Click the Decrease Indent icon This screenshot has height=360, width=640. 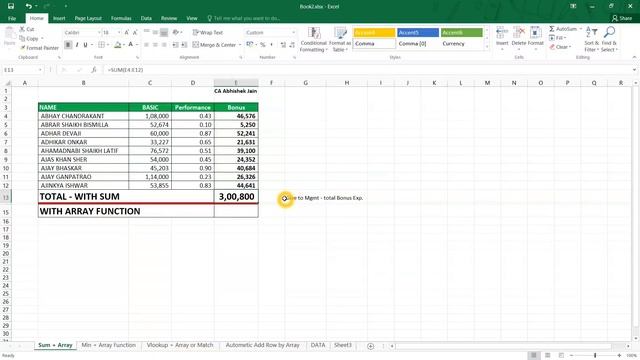pos(175,44)
